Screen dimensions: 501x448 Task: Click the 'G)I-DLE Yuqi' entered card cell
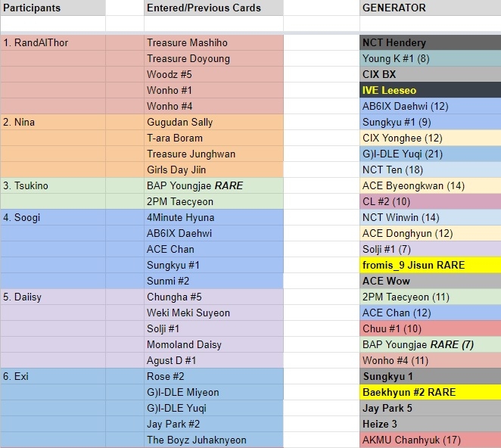point(213,408)
